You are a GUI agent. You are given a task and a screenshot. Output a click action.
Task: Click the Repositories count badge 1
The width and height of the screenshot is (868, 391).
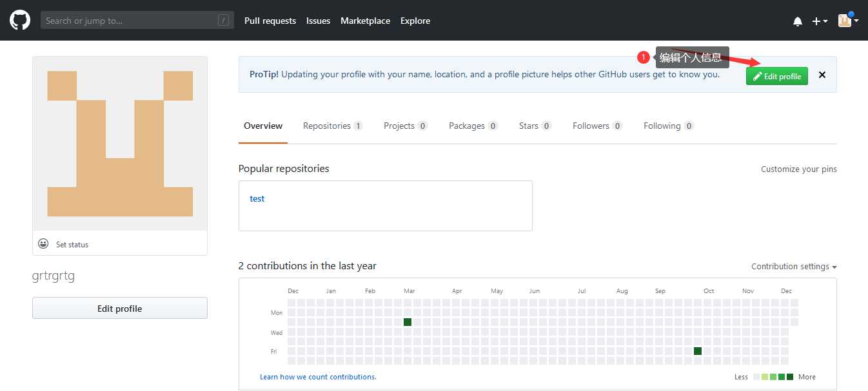pyautogui.click(x=358, y=126)
